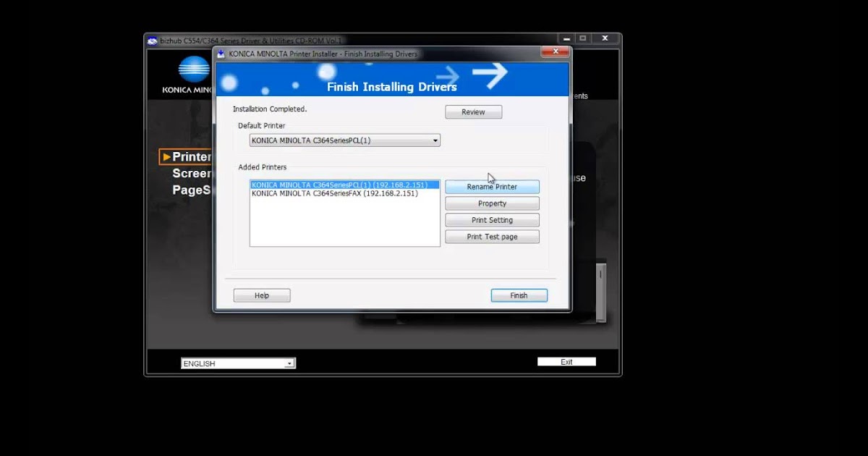Click the Printer Installer title bar icon
The height and width of the screenshot is (456, 868).
coord(221,54)
